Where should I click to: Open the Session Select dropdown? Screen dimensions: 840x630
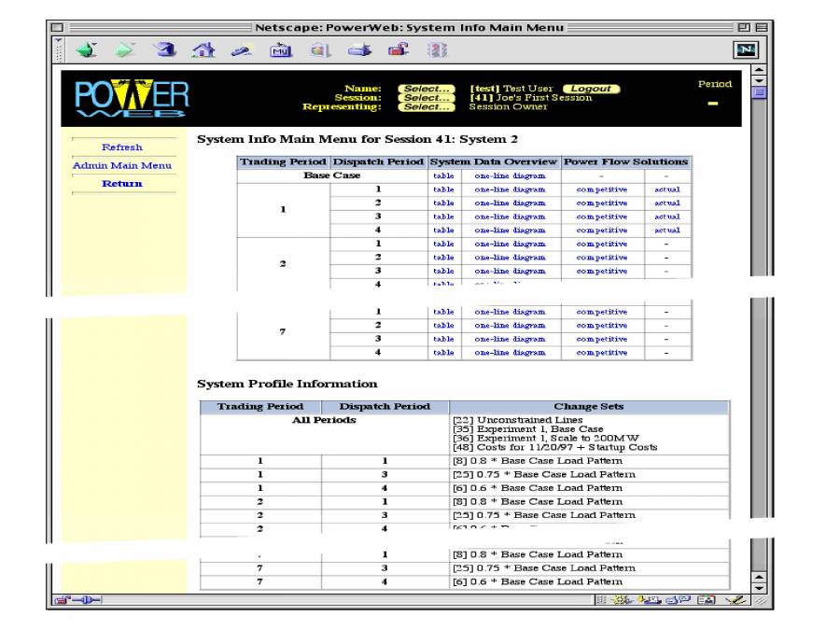click(x=427, y=98)
